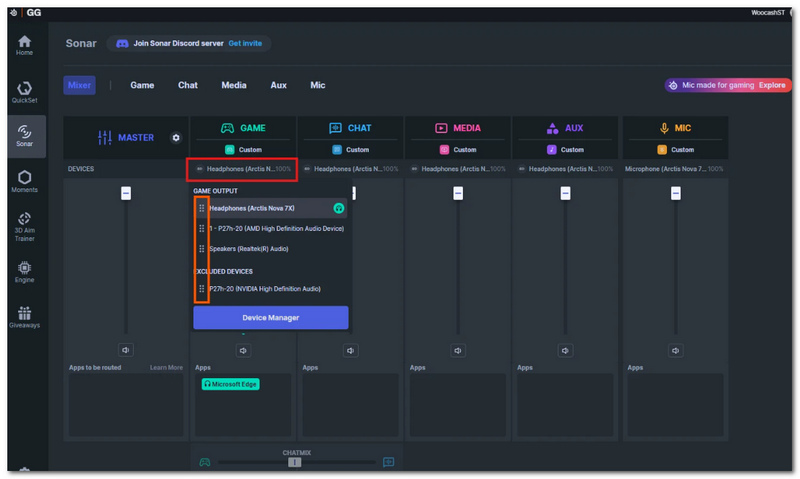Open Engine in the sidebar
The image size is (800, 479).
click(24, 272)
